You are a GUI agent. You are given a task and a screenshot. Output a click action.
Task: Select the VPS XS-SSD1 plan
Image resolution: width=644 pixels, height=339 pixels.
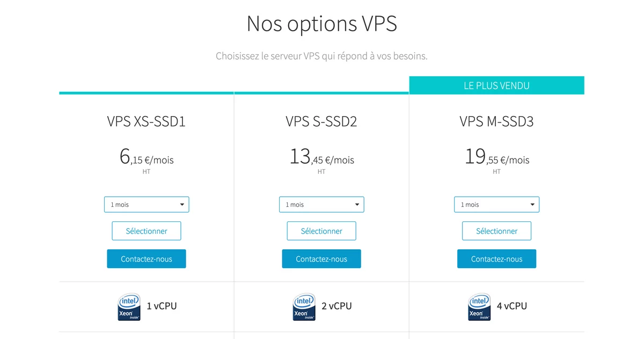[x=147, y=231]
